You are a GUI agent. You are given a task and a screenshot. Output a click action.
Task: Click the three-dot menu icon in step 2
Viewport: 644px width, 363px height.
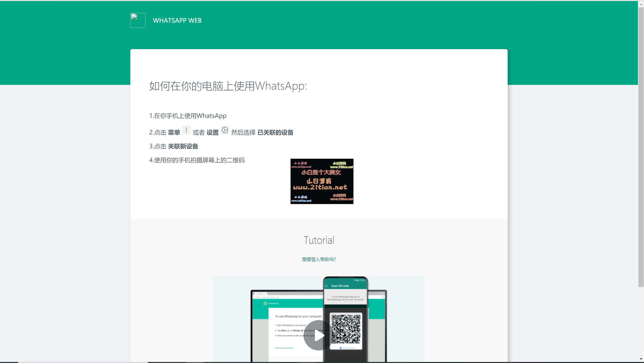click(186, 130)
